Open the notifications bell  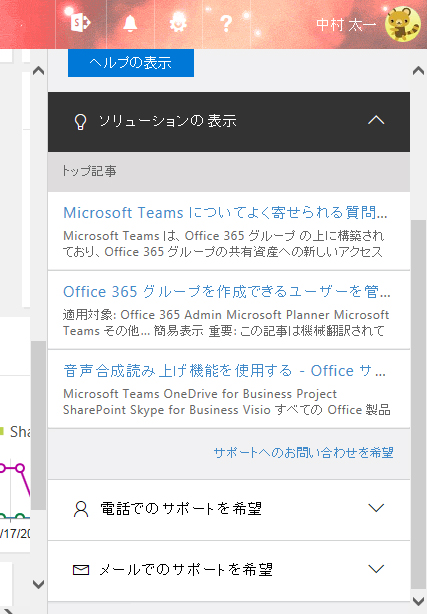coord(130,23)
